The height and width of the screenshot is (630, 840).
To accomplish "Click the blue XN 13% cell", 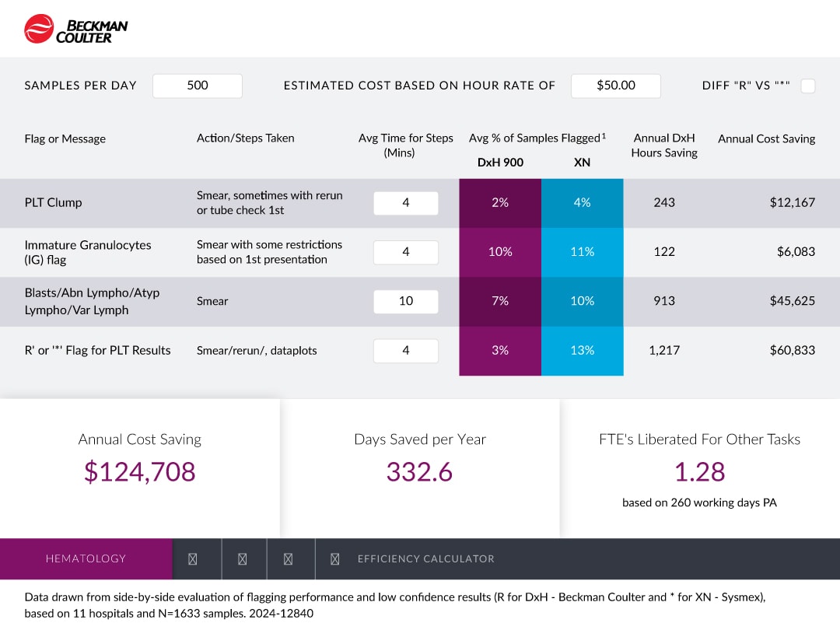I will [x=582, y=351].
